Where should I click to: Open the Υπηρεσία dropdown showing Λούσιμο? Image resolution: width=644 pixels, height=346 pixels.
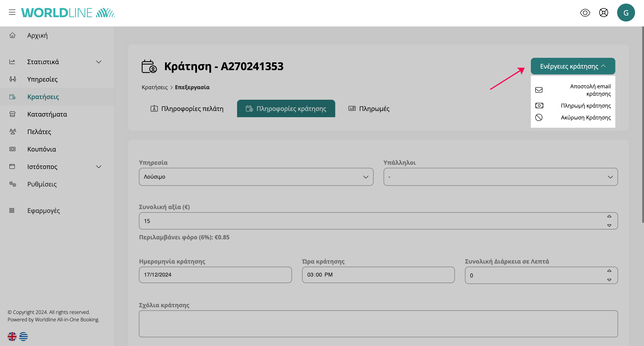coord(256,177)
